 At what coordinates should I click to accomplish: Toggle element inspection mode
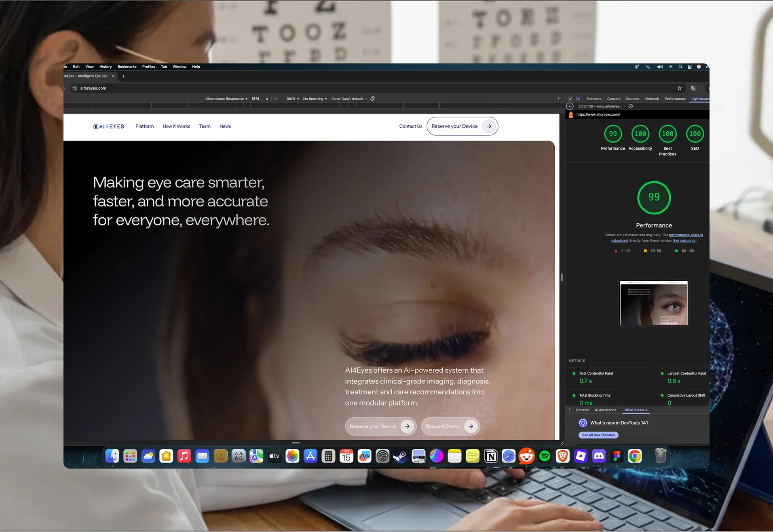(569, 99)
